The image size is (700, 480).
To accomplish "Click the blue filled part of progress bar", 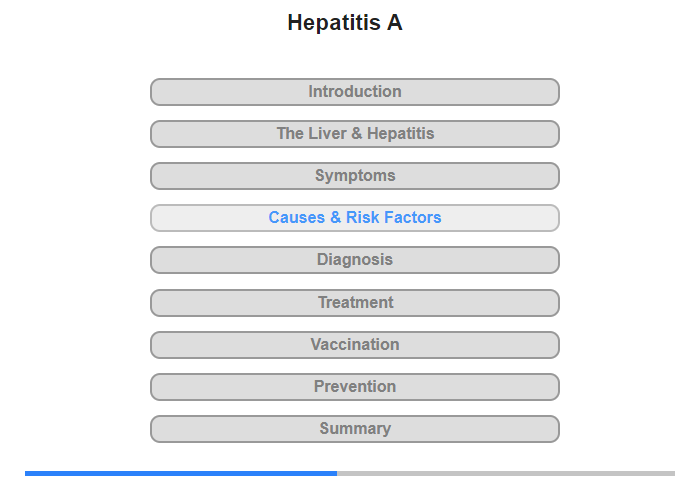I will (181, 473).
